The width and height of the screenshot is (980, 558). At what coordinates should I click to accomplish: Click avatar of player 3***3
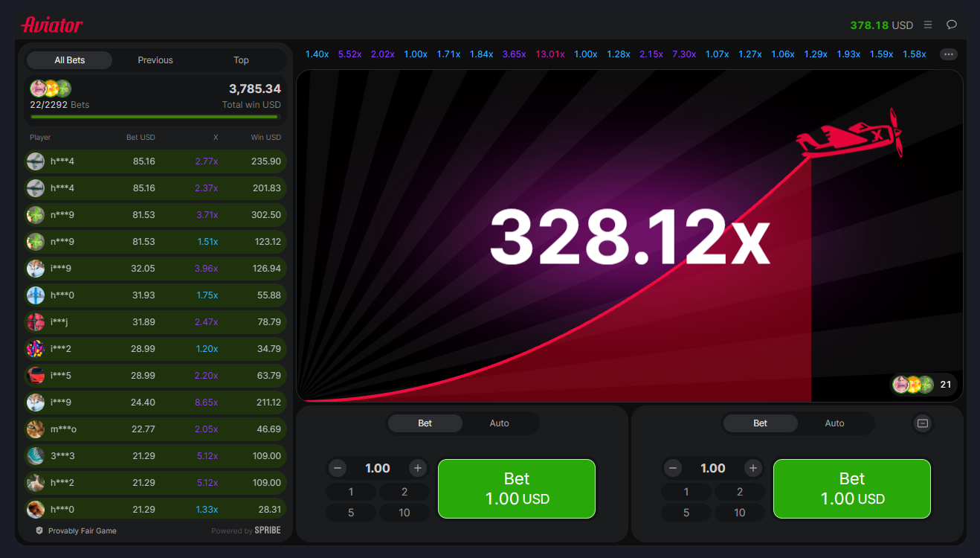click(x=35, y=456)
